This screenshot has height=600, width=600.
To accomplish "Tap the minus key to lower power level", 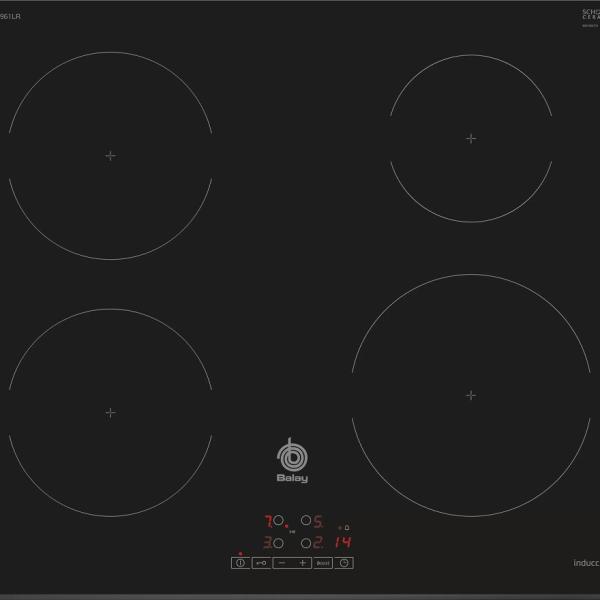I will 282,563.
